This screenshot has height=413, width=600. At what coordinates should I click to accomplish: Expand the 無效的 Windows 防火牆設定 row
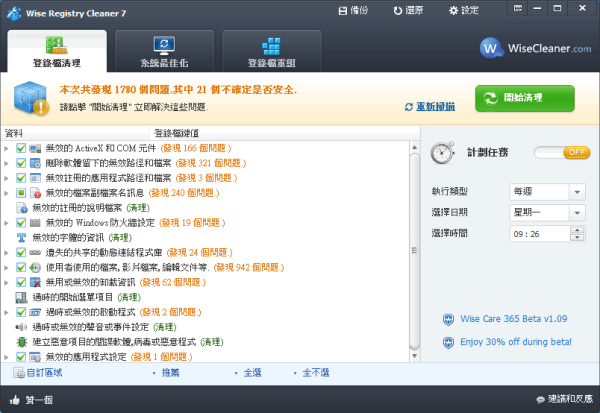(7, 223)
